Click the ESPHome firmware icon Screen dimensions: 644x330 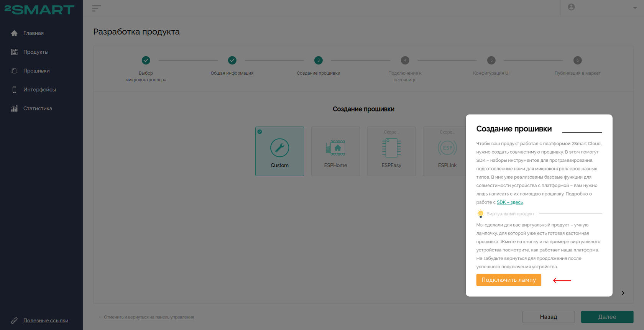click(335, 148)
